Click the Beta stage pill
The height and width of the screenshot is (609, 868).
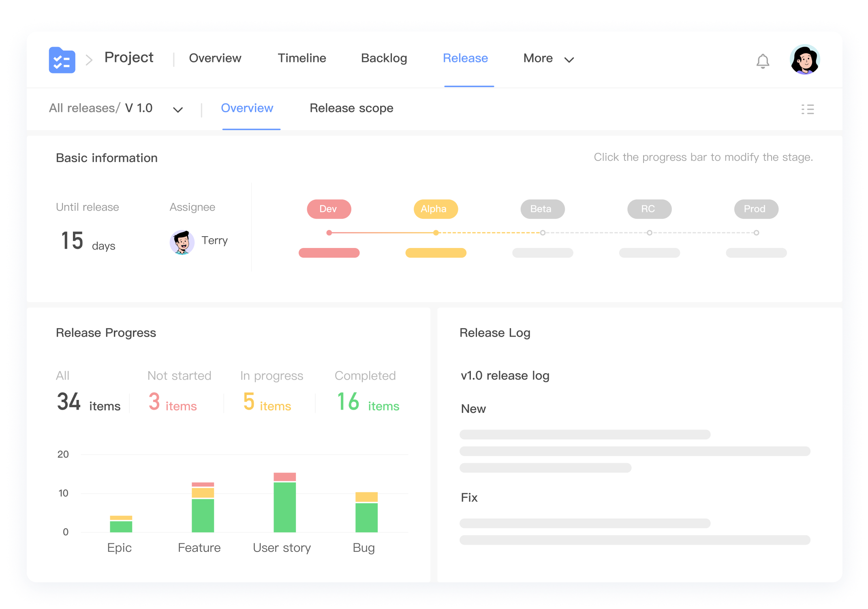click(542, 209)
